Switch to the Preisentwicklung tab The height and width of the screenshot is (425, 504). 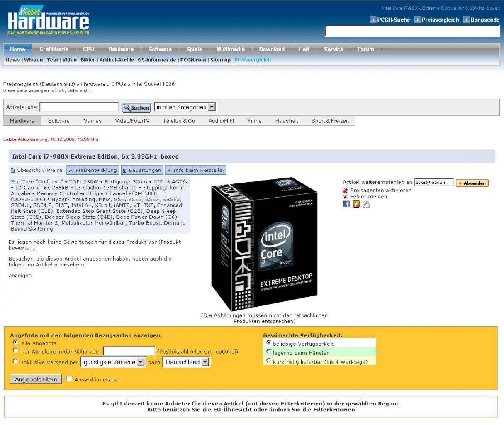tap(93, 170)
